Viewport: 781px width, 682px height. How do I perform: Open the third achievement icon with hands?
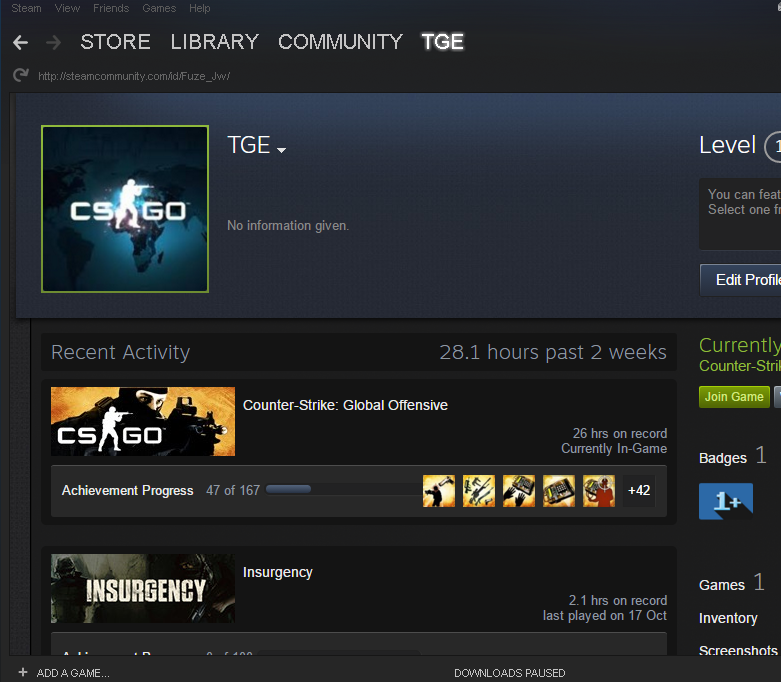(519, 491)
